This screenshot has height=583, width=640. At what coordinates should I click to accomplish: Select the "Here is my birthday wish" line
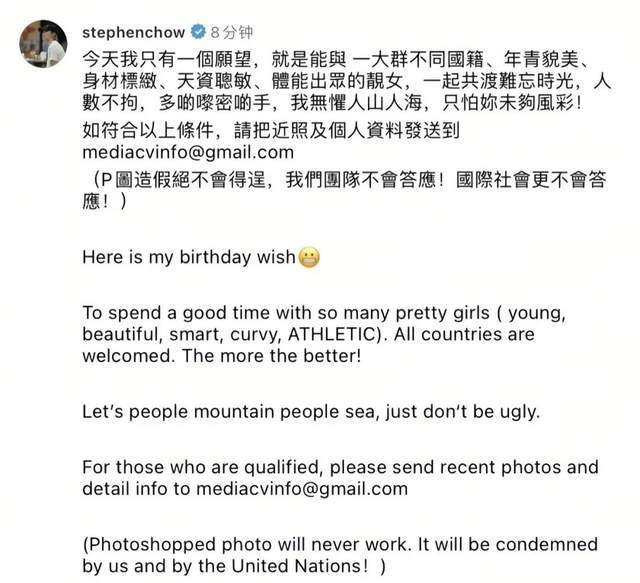point(189,257)
